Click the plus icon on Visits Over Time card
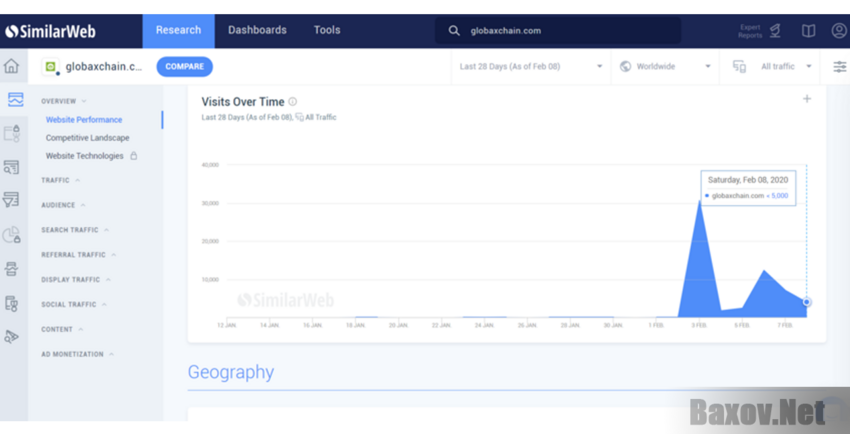This screenshot has width=850, height=434. (x=807, y=99)
